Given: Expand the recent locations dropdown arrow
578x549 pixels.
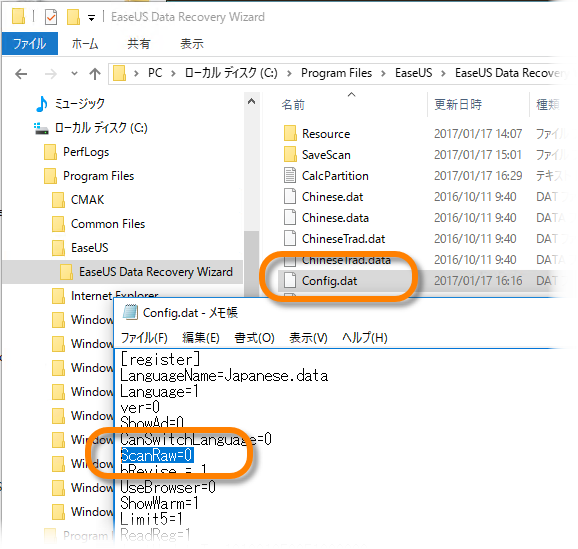Looking at the screenshot, I should coord(74,74).
